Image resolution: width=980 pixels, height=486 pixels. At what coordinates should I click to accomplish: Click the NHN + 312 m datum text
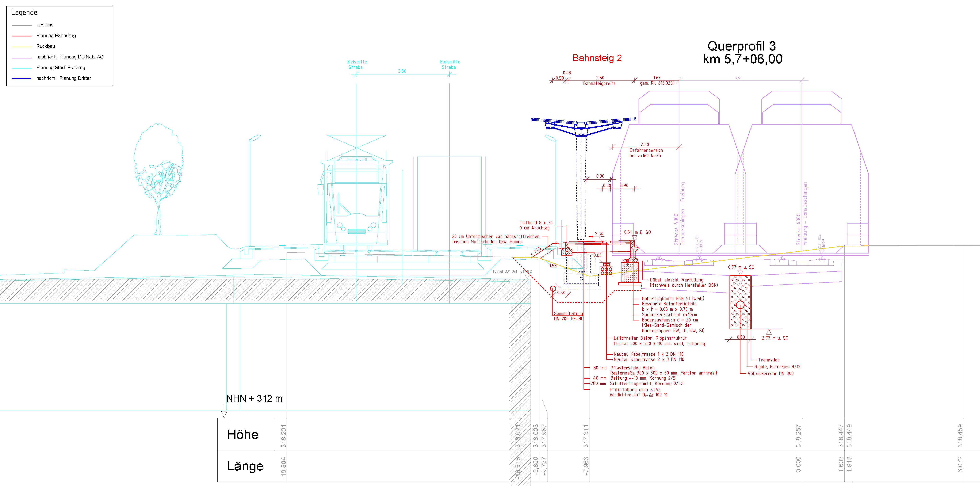(254, 398)
